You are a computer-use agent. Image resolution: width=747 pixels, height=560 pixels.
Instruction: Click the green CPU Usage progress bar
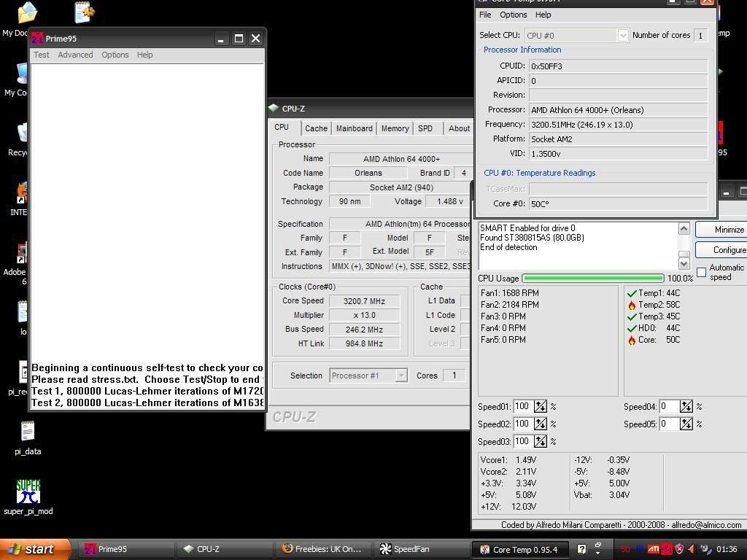[x=593, y=278]
